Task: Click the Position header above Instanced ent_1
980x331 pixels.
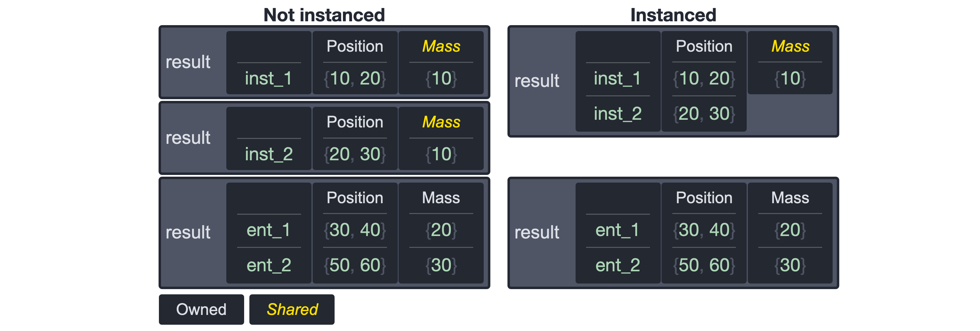Action: (704, 198)
